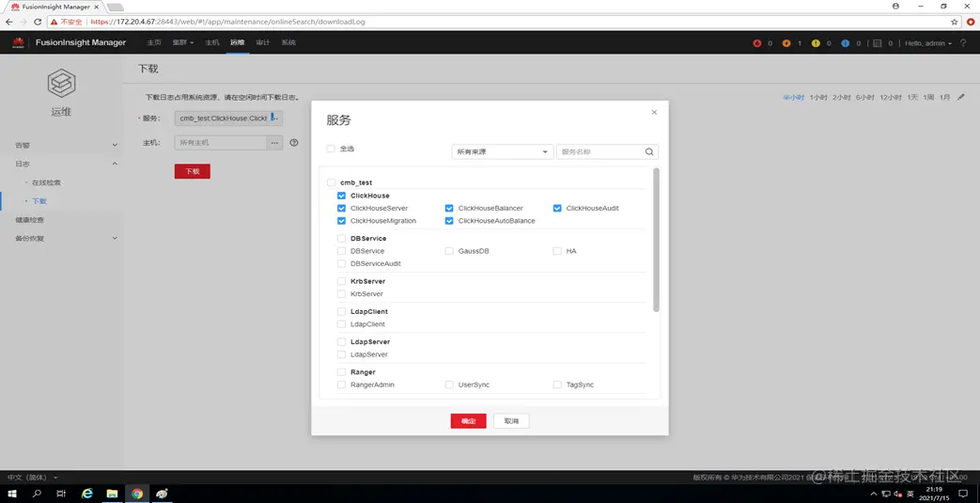Open the 主页 top menu
Image resolution: width=980 pixels, height=503 pixels.
tap(154, 42)
